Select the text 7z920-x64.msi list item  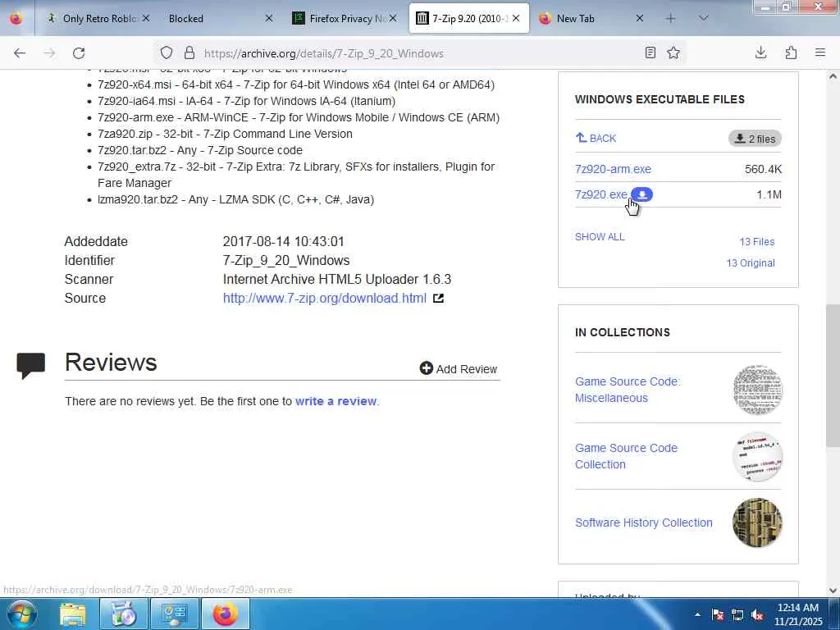point(296,84)
